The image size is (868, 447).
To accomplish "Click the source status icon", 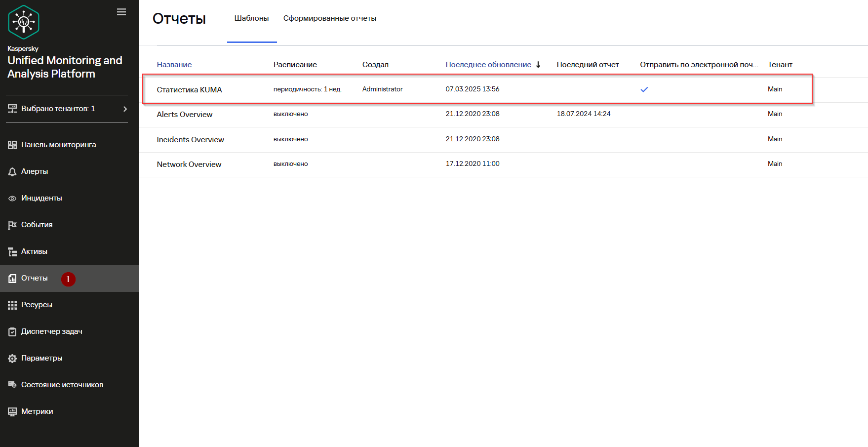I will tap(12, 385).
